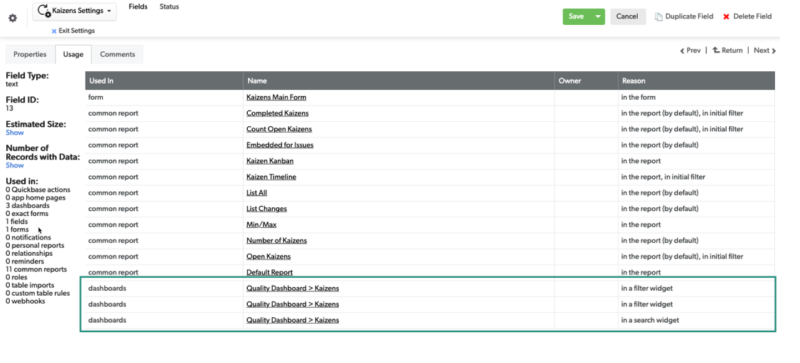This screenshot has height=363, width=800.
Task: Select the "0 table imports" usage count
Action: coord(30,285)
